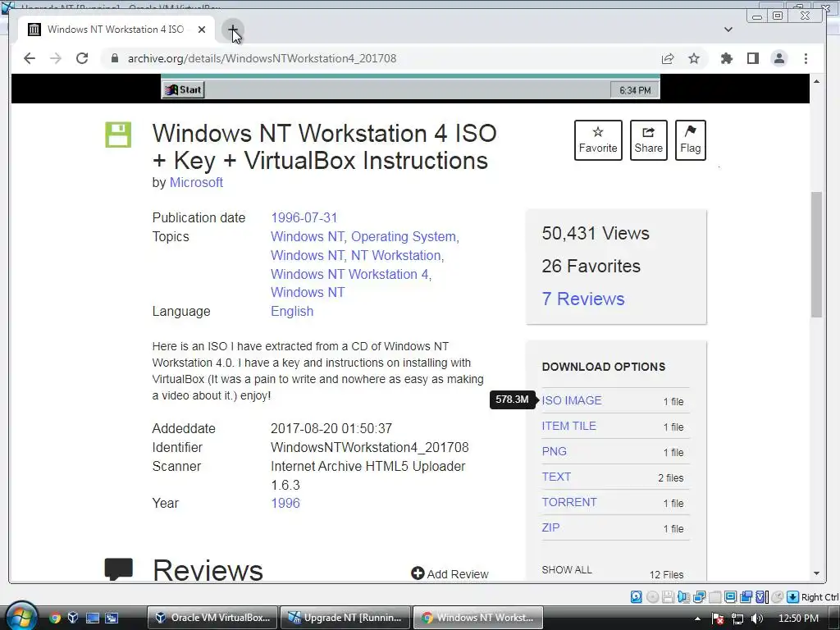840x630 pixels.
Task: Download the ZIP file
Action: [x=550, y=527]
